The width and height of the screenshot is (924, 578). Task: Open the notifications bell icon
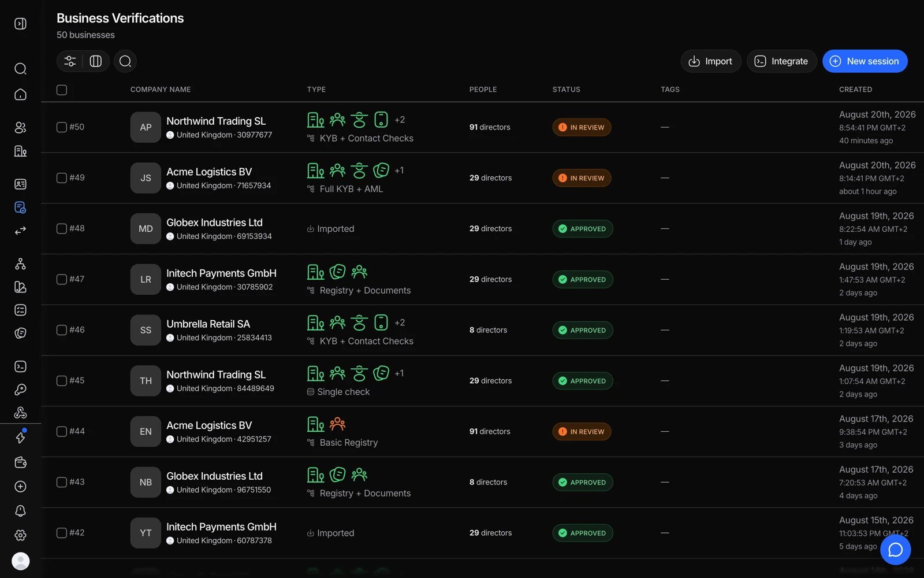tap(20, 511)
